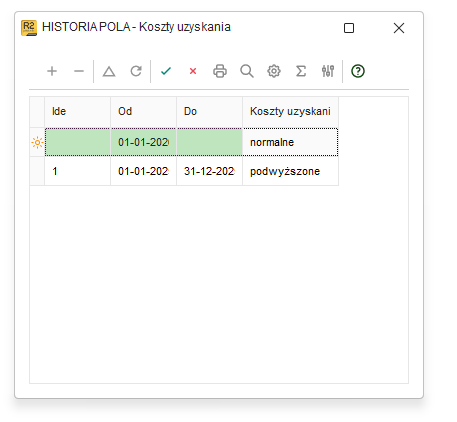This screenshot has width=457, height=422.
Task: Sort by the Do column header
Action: pyautogui.click(x=209, y=112)
